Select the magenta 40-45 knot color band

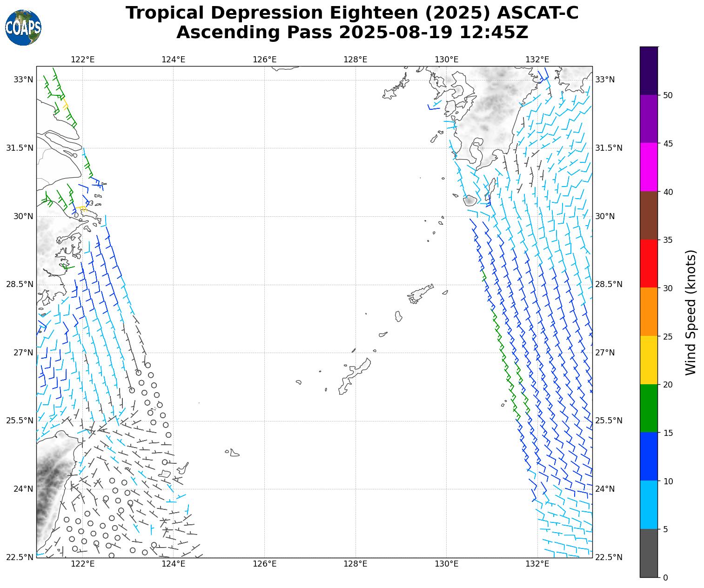click(x=649, y=167)
